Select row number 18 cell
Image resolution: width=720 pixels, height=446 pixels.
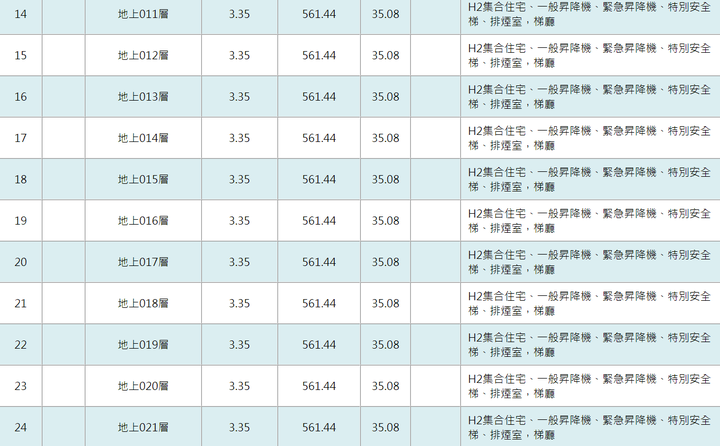coord(21,180)
